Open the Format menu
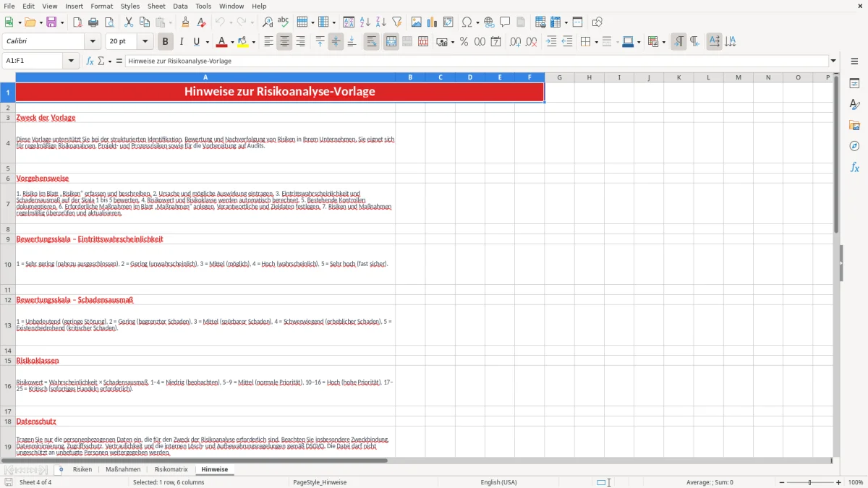Screen dimensions: 868x488 (102, 6)
